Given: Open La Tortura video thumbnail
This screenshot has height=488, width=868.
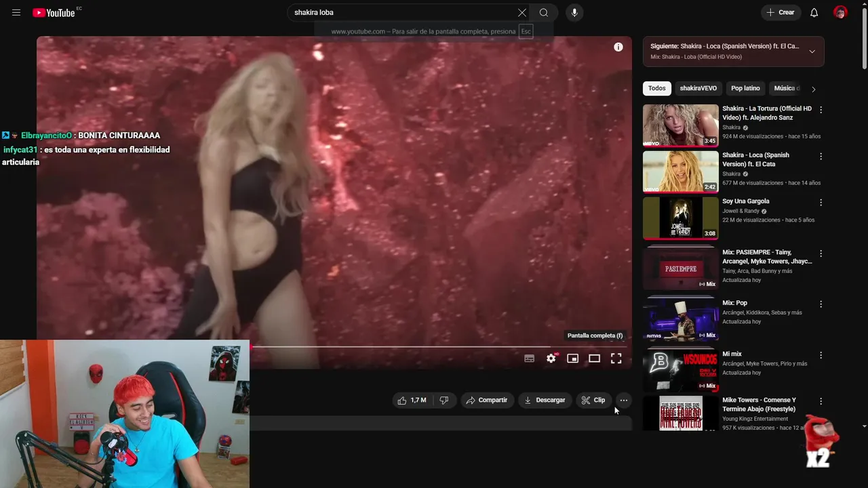Looking at the screenshot, I should click(x=680, y=125).
